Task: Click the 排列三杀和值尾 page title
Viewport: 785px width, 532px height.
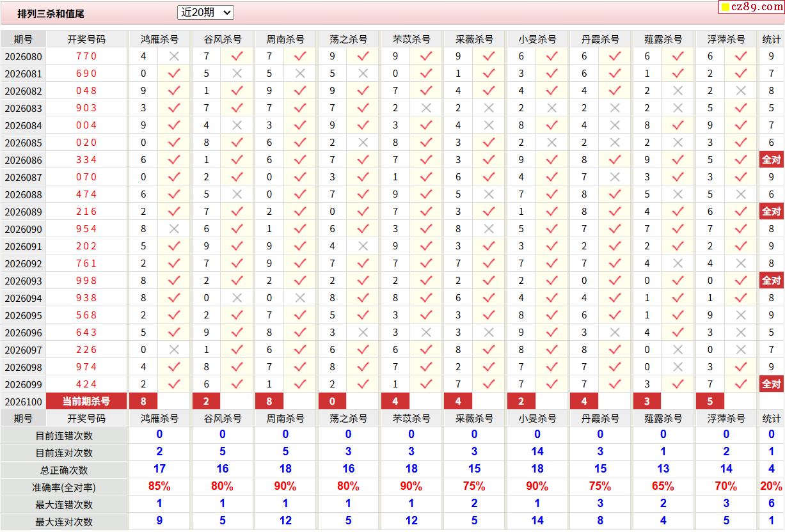Action: tap(51, 13)
